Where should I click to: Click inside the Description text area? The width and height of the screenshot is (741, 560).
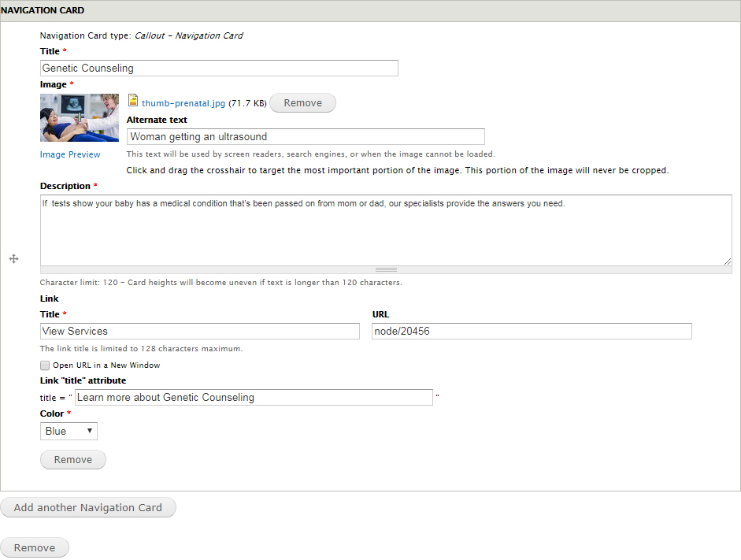(x=386, y=230)
